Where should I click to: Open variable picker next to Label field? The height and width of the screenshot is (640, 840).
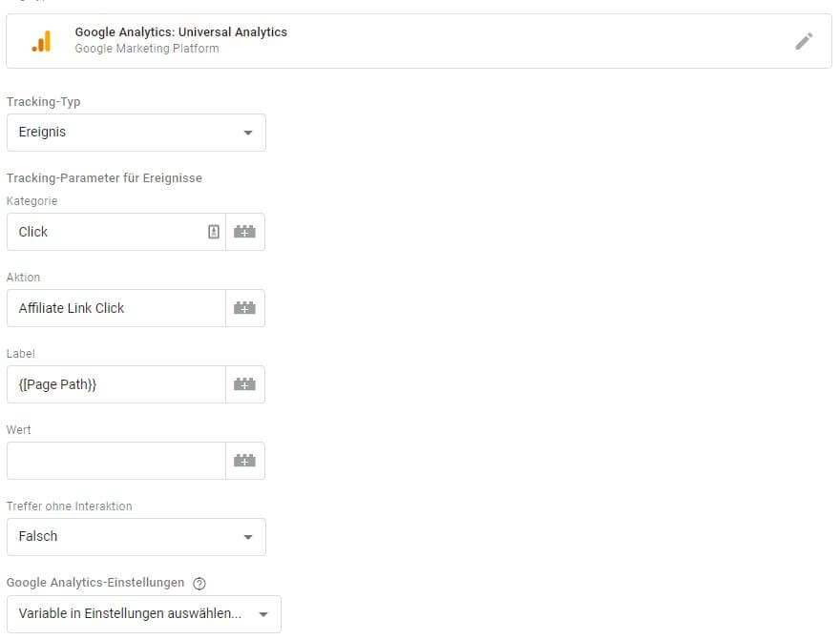tap(245, 384)
